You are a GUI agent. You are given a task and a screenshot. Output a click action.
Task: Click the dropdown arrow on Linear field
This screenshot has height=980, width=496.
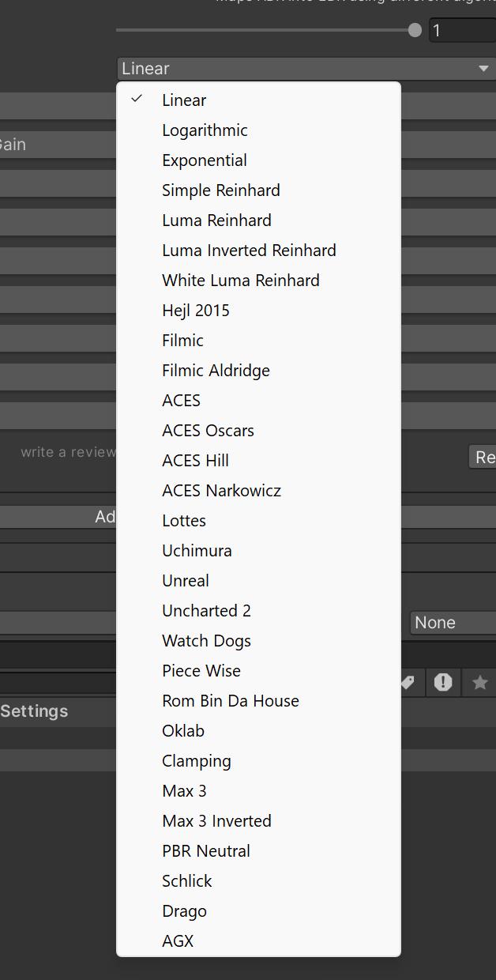click(483, 69)
